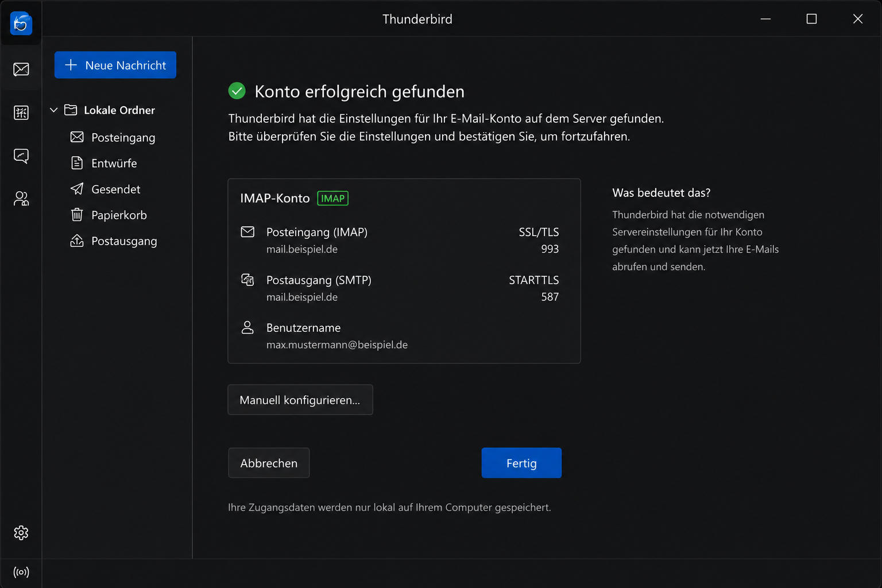Click Manuell konfigurieren button
Screen dimensions: 882x588
click(x=300, y=400)
